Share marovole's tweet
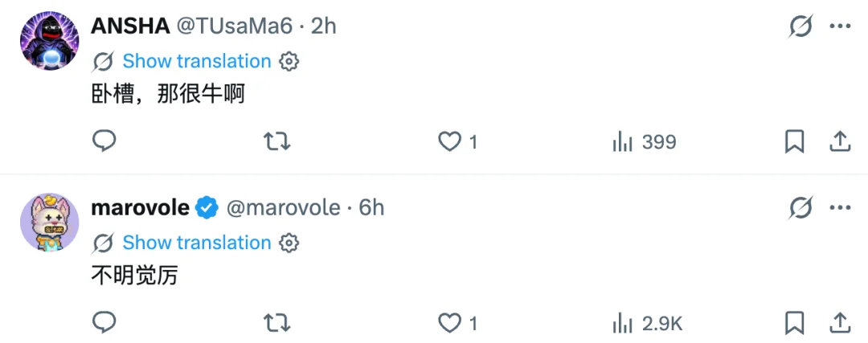This screenshot has height=343, width=868. 839,323
